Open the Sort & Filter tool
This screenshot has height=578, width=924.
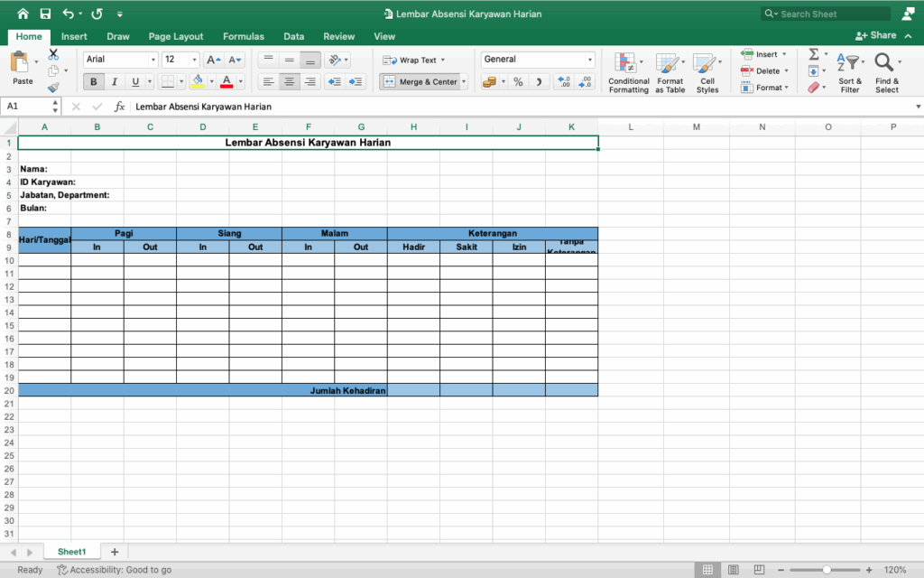(x=850, y=72)
